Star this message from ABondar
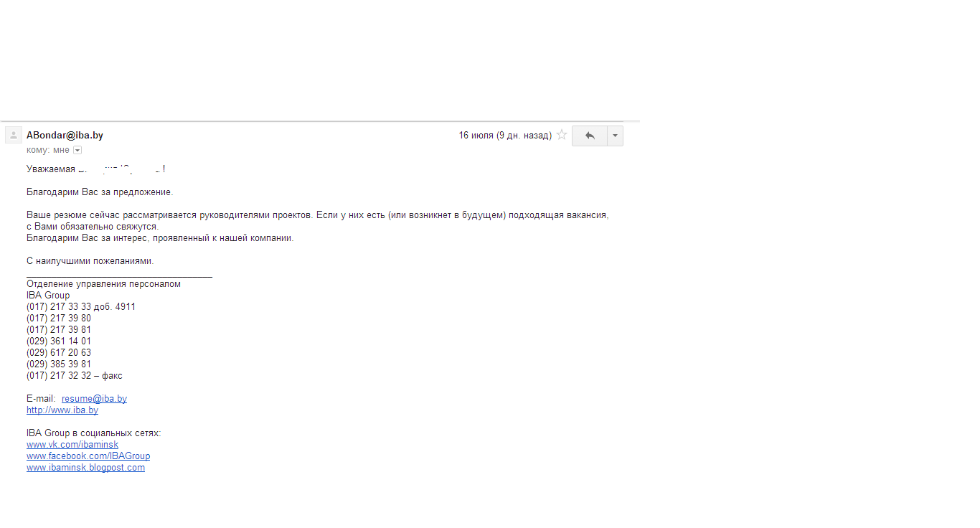980x528 pixels. coord(562,135)
